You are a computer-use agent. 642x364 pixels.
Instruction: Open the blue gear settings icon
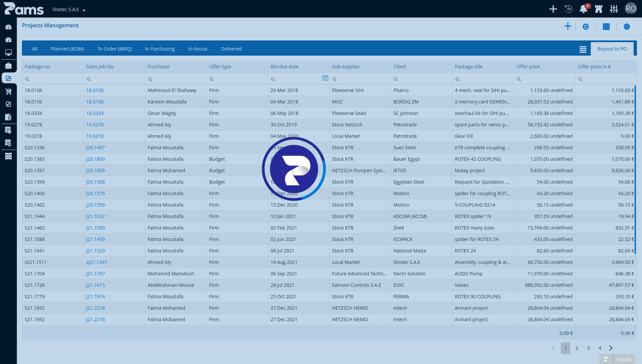point(627,27)
